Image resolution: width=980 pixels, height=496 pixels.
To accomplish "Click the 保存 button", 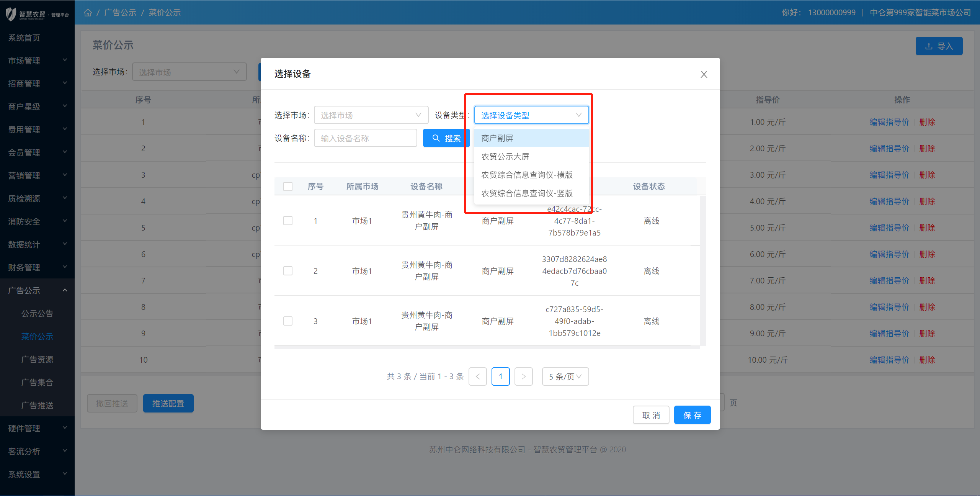I will 692,415.
